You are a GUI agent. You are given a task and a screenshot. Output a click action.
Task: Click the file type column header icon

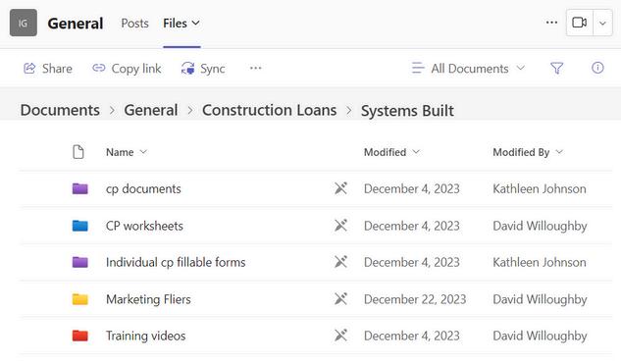tap(78, 152)
